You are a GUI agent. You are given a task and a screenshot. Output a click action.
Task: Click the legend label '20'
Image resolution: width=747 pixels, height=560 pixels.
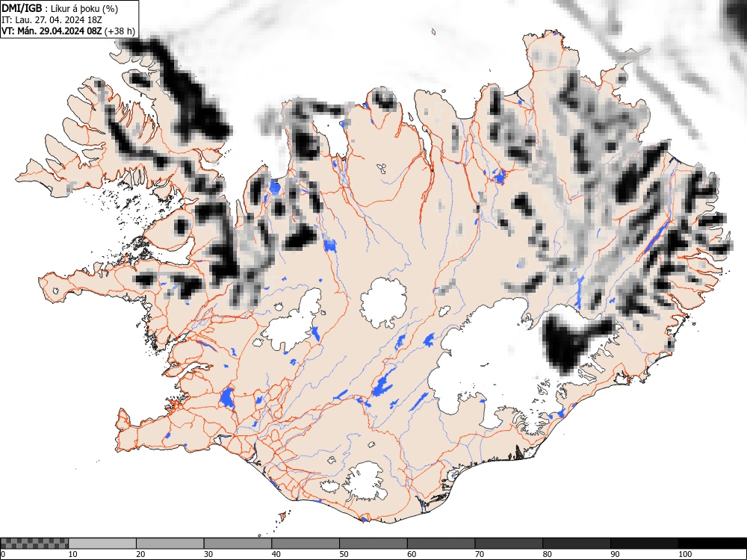click(140, 554)
